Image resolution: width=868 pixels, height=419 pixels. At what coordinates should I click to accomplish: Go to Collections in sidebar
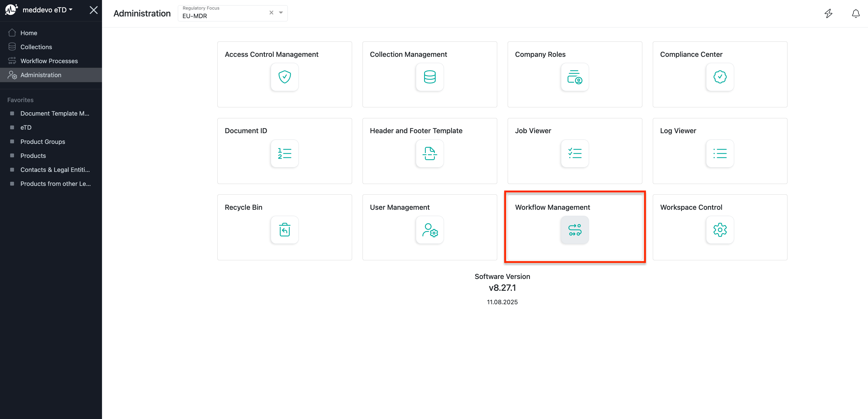(x=51, y=47)
